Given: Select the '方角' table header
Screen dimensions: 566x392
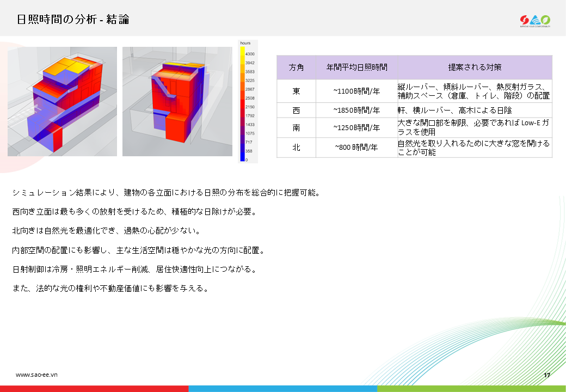Looking at the screenshot, I should [x=297, y=68].
